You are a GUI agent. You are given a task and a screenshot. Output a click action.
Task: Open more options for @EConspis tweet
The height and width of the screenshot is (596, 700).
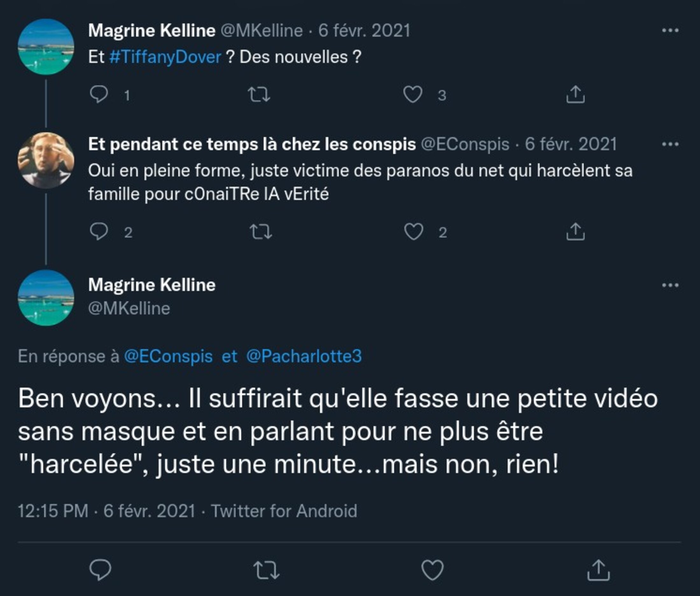click(670, 144)
